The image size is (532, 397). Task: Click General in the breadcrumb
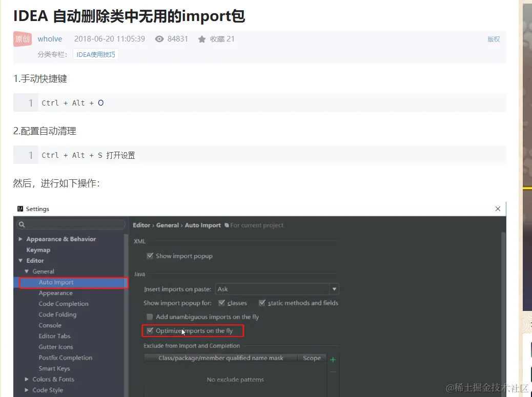tap(167, 225)
